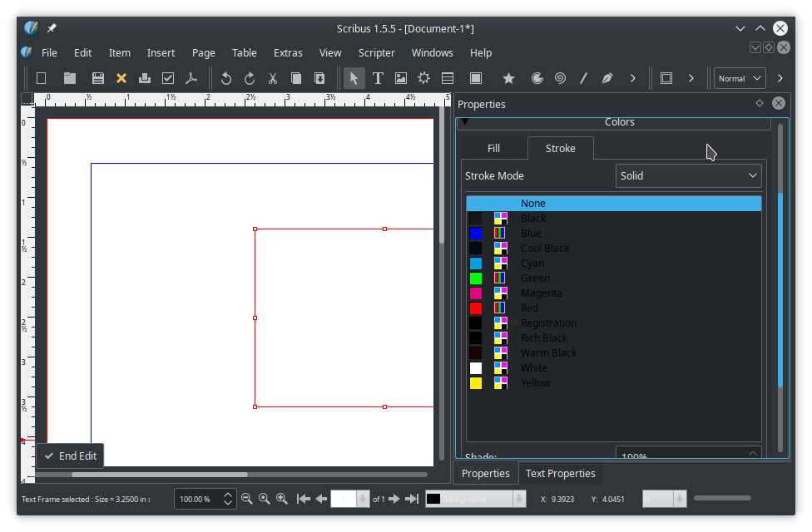Screen dimensions: 812x532
Task: Click the Spiral tool icon
Action: [560, 78]
